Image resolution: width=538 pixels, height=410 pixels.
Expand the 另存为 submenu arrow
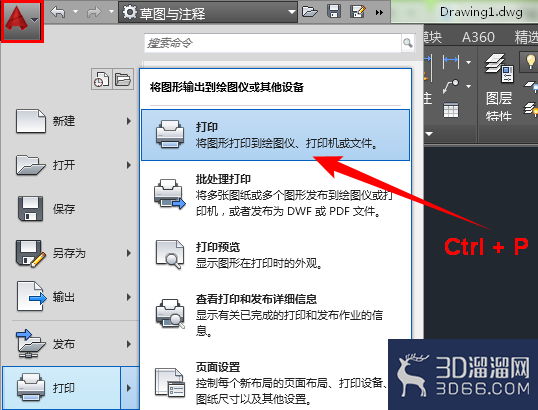[129, 253]
